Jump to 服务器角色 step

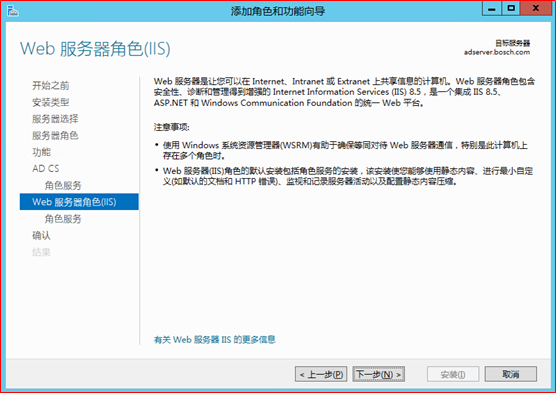pyautogui.click(x=55, y=135)
